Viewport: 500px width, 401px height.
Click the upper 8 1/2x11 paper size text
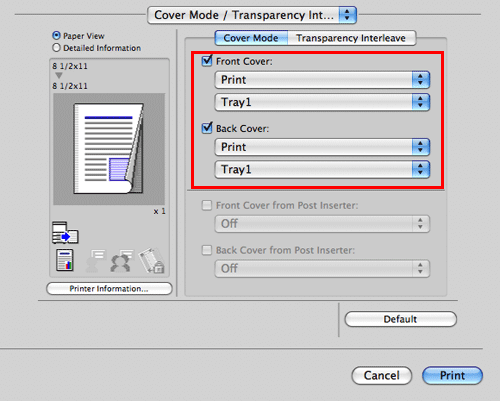[70, 66]
